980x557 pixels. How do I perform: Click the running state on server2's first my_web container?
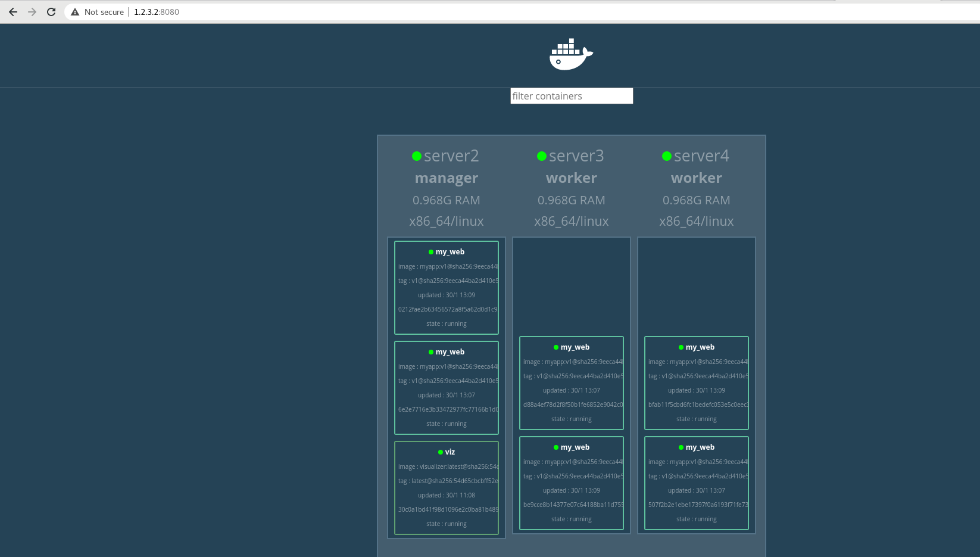pyautogui.click(x=447, y=323)
